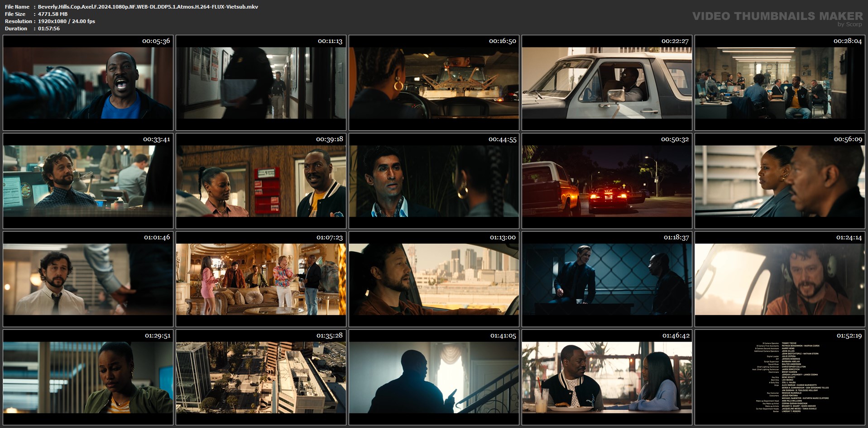This screenshot has width=868, height=428.
Task: Pick the helicopter pilot thumbnail at 01:24:14
Action: click(x=780, y=279)
